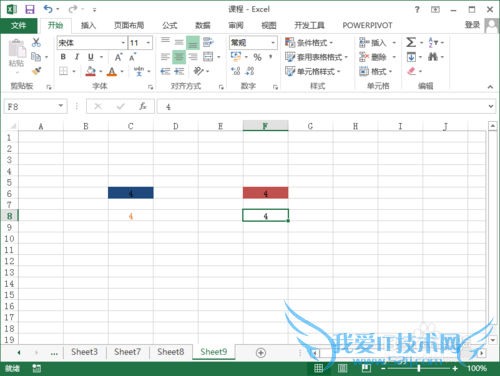The width and height of the screenshot is (500, 376).
Task: Click the 登录 sign-in link
Action: [x=472, y=25]
